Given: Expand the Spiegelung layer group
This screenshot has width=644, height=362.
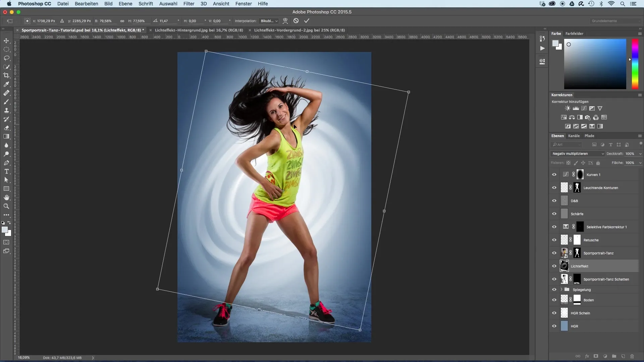Looking at the screenshot, I should [561, 290].
